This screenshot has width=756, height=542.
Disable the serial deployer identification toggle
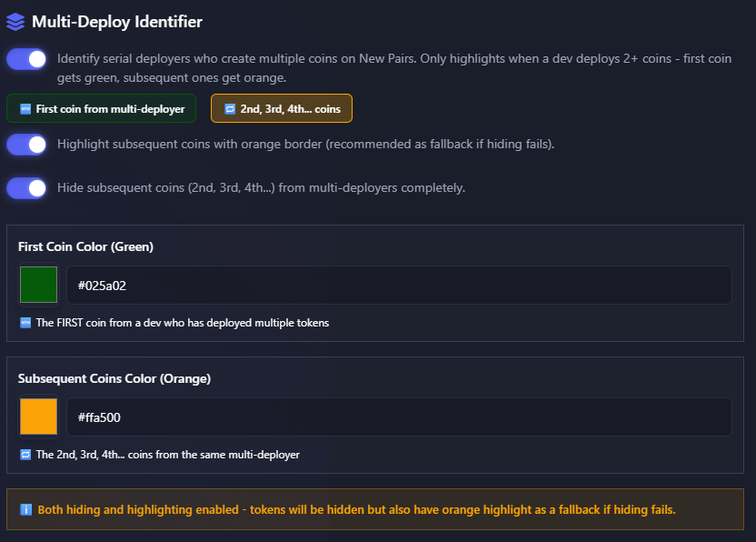pyautogui.click(x=26, y=58)
